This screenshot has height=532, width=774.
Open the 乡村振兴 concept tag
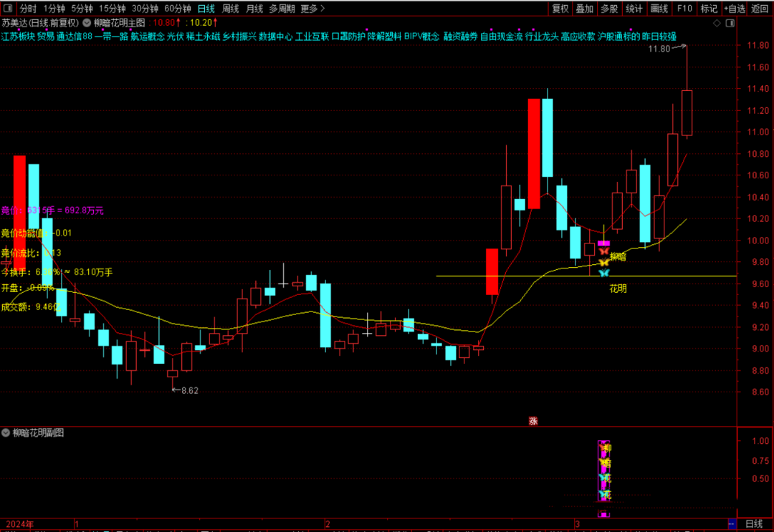click(x=239, y=37)
